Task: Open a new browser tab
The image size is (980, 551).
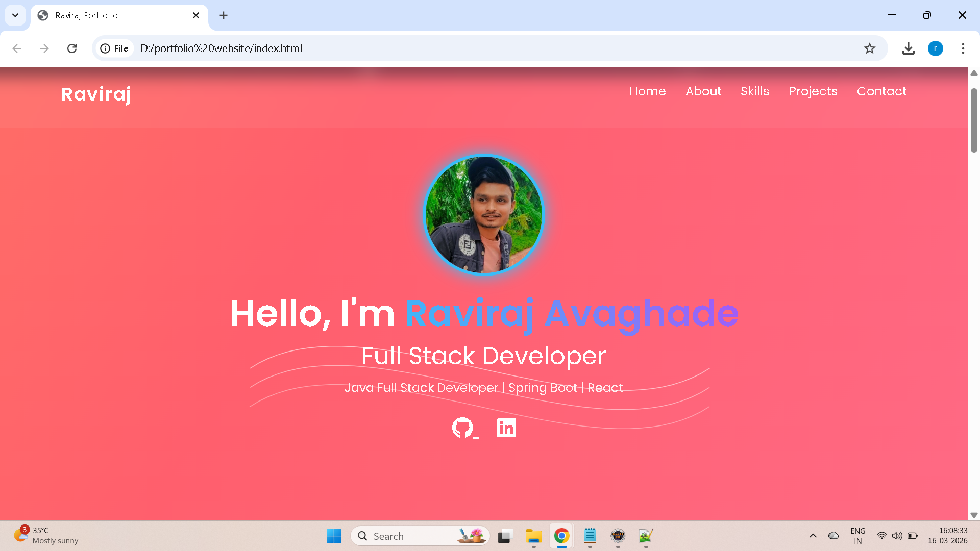Action: 224,15
